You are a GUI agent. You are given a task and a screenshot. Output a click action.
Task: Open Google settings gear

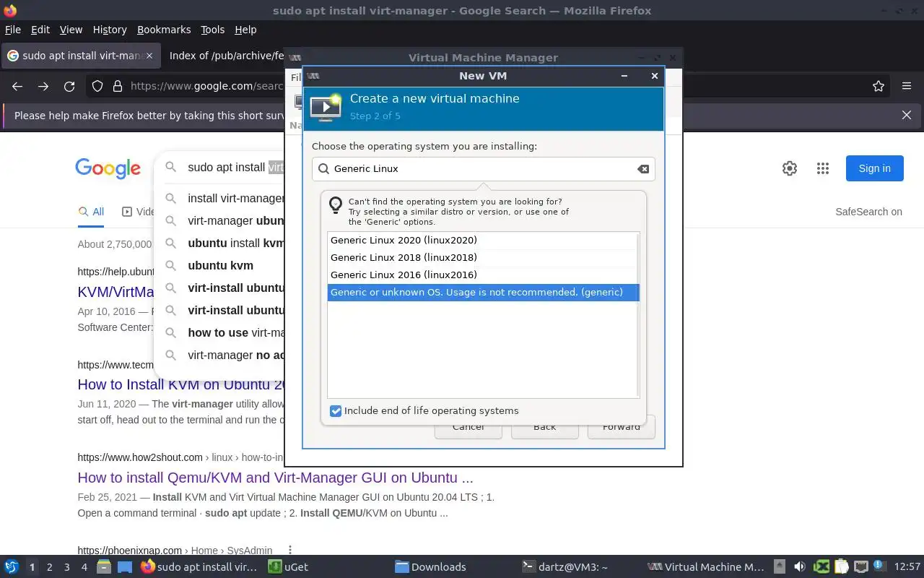coord(790,168)
